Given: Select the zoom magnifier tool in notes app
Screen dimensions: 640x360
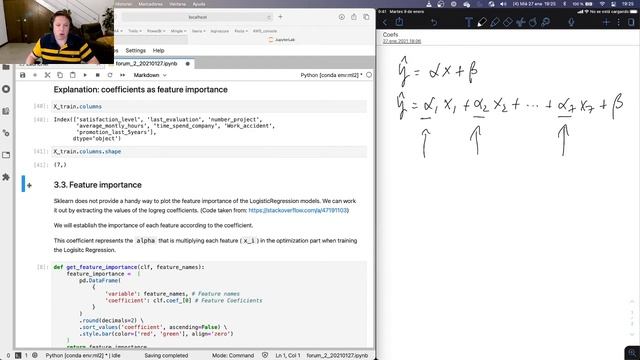Looking at the screenshot, I should (x=546, y=22).
